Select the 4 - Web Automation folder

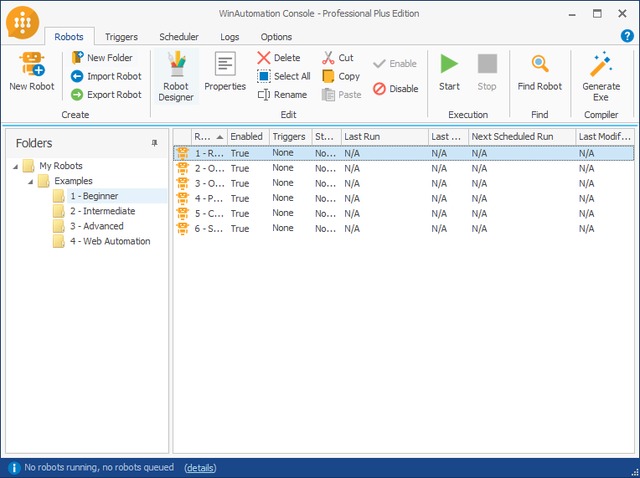pyautogui.click(x=110, y=241)
